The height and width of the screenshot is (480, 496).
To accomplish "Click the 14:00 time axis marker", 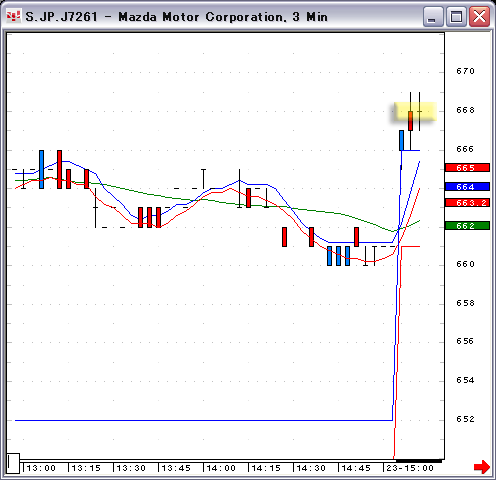I will click(221, 468).
